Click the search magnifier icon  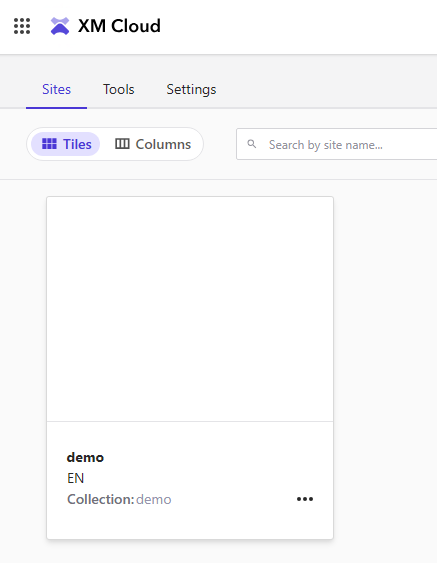click(252, 144)
